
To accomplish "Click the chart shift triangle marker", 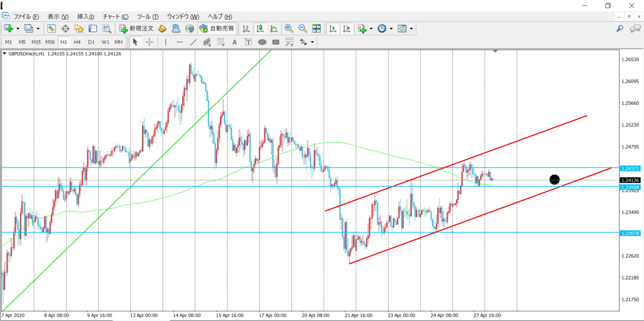I will [495, 51].
